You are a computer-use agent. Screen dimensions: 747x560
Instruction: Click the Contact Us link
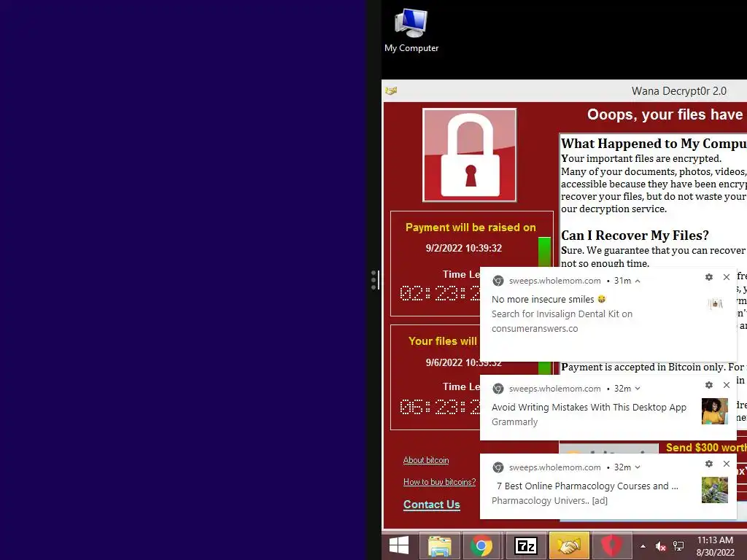pyautogui.click(x=432, y=505)
